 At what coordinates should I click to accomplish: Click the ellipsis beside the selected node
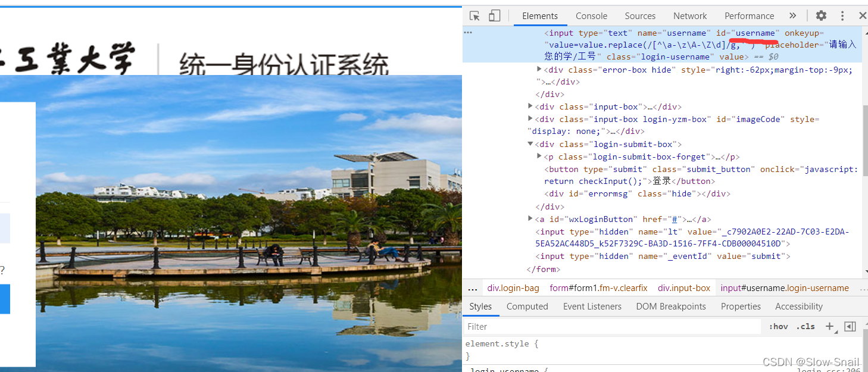coord(468,33)
